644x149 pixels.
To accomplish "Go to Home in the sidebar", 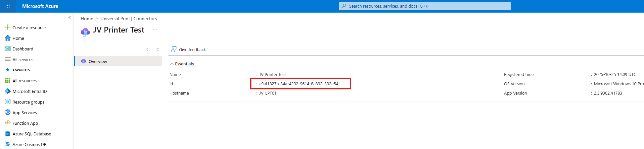I will point(18,38).
